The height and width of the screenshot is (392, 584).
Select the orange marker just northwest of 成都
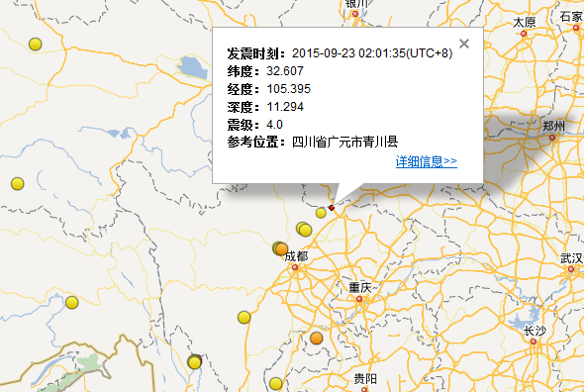(281, 248)
